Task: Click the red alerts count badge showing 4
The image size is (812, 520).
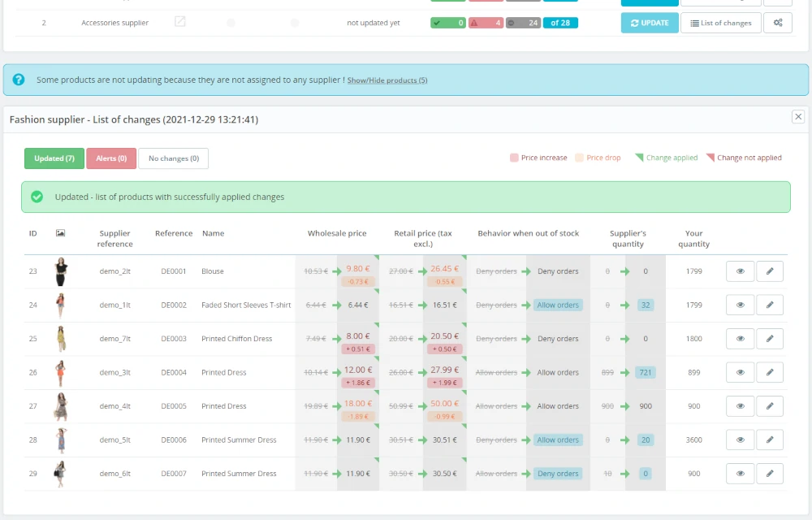Action: tap(486, 23)
